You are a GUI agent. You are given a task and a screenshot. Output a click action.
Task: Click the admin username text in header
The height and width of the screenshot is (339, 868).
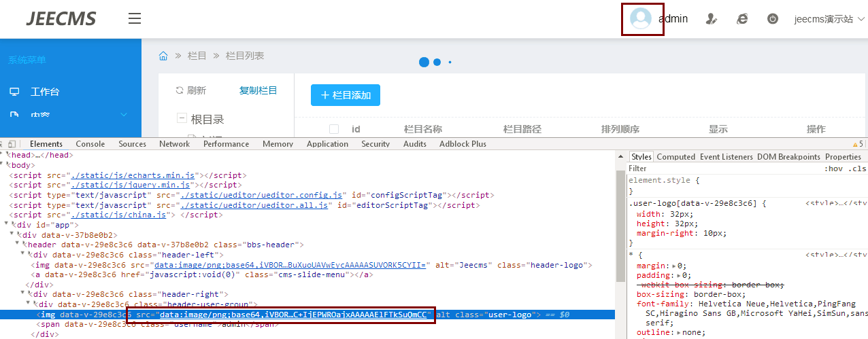tap(673, 19)
